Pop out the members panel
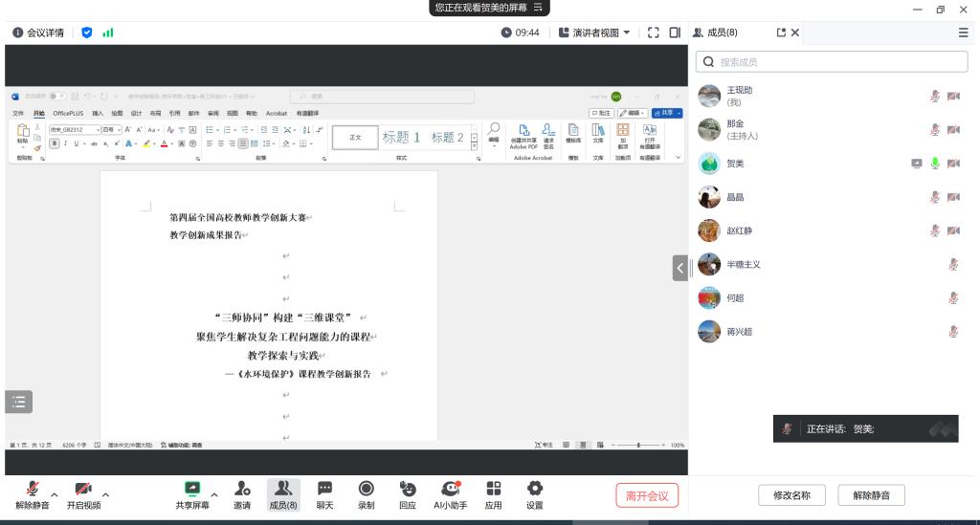 [x=781, y=33]
